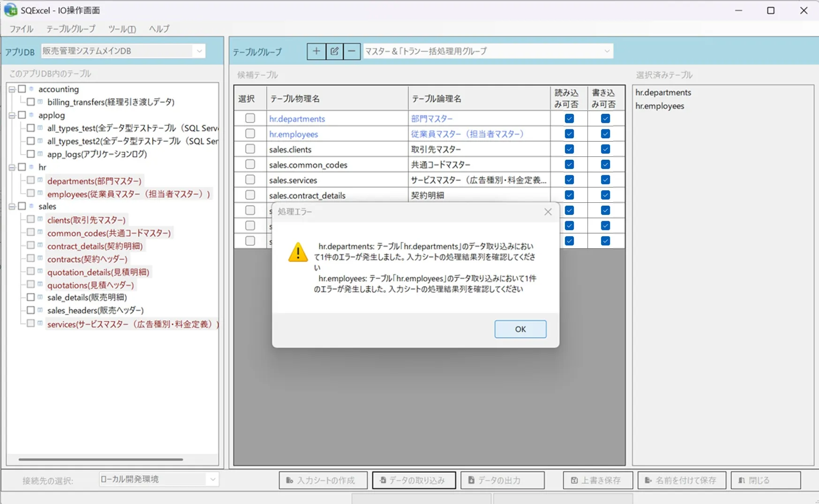The height and width of the screenshot is (504, 819).
Task: Open the アプリDB dropdown
Action: [123, 51]
